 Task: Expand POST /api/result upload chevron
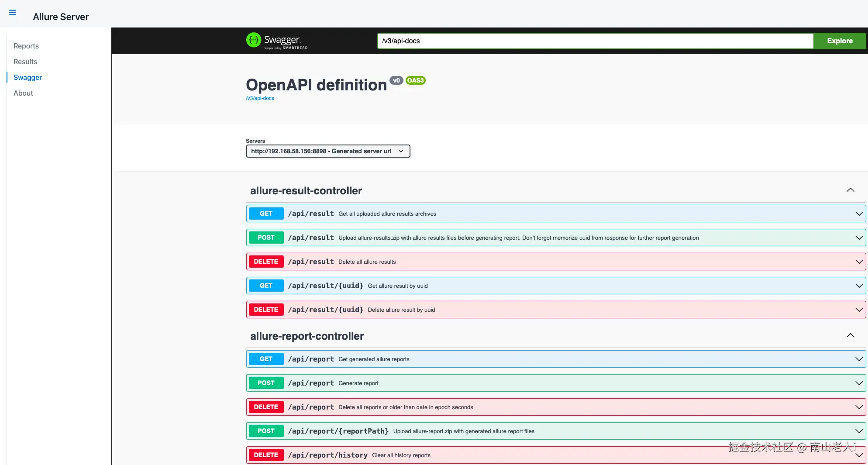pos(859,238)
